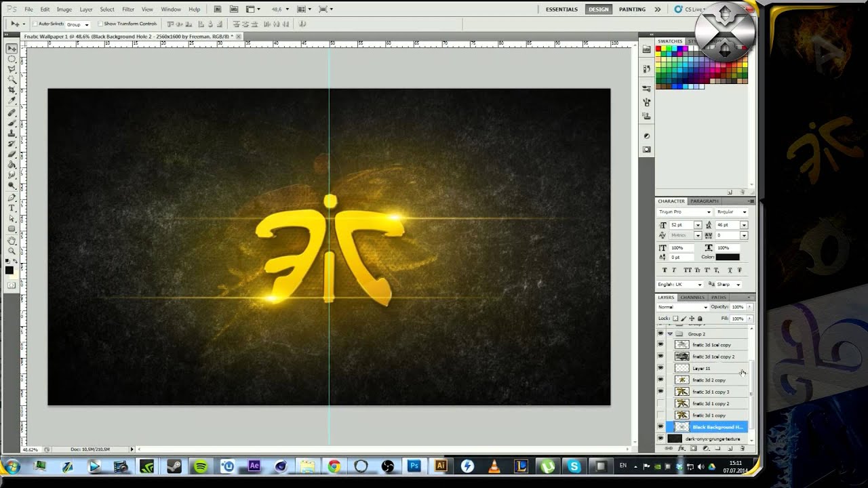Hide the Layer 11 layer
This screenshot has height=488, width=868.
pos(660,368)
